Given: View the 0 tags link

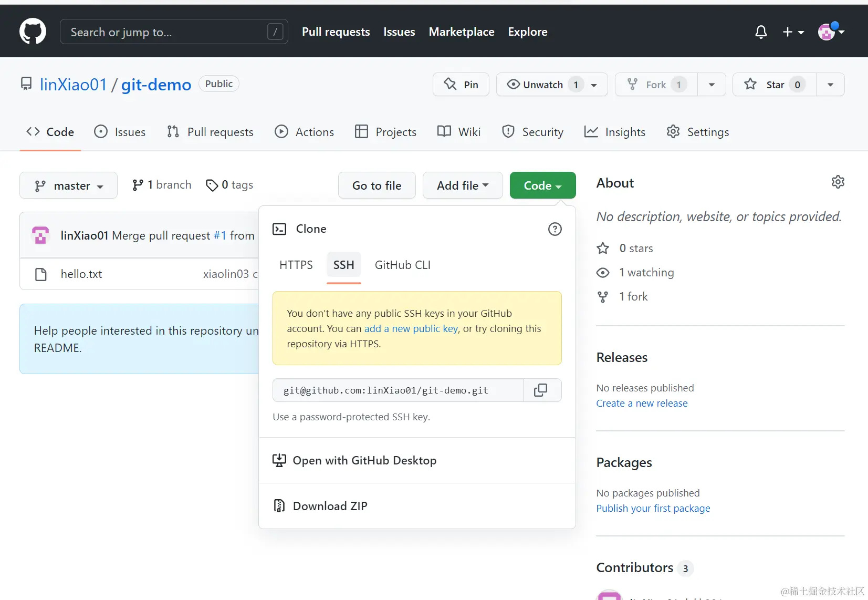Looking at the screenshot, I should pos(229,185).
